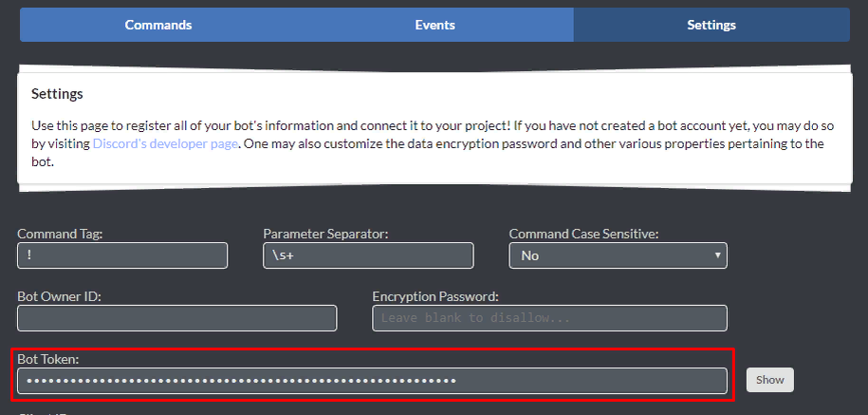The width and height of the screenshot is (868, 415).
Task: Click the Case Sensitive dropdown arrow
Action: tap(716, 255)
